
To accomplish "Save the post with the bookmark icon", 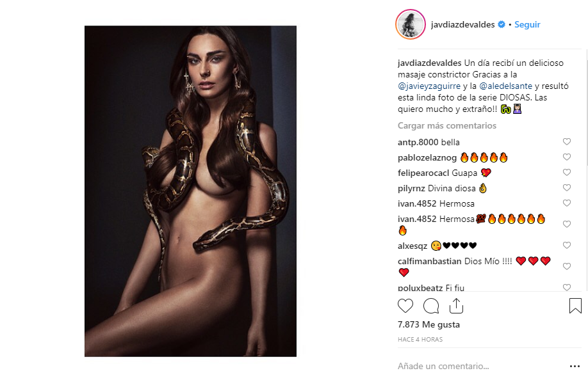I will tap(575, 306).
